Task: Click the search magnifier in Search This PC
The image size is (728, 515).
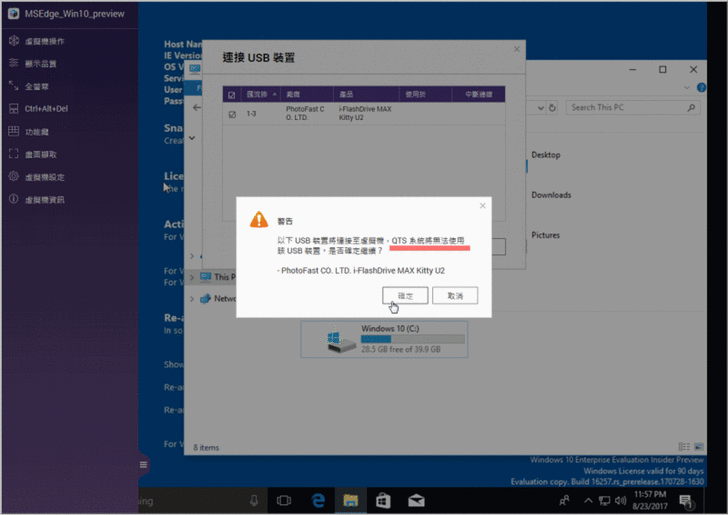Action: click(x=691, y=108)
